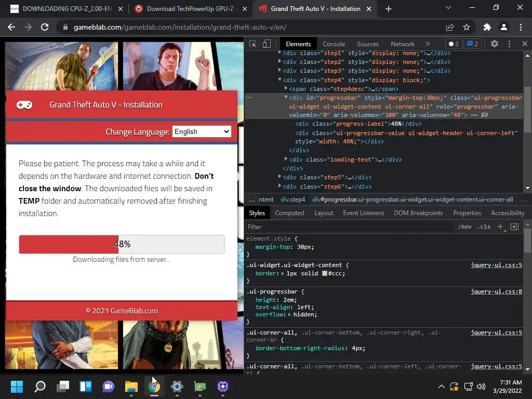Expand the step2 div node
The width and height of the screenshot is (532, 399).
(x=280, y=61)
